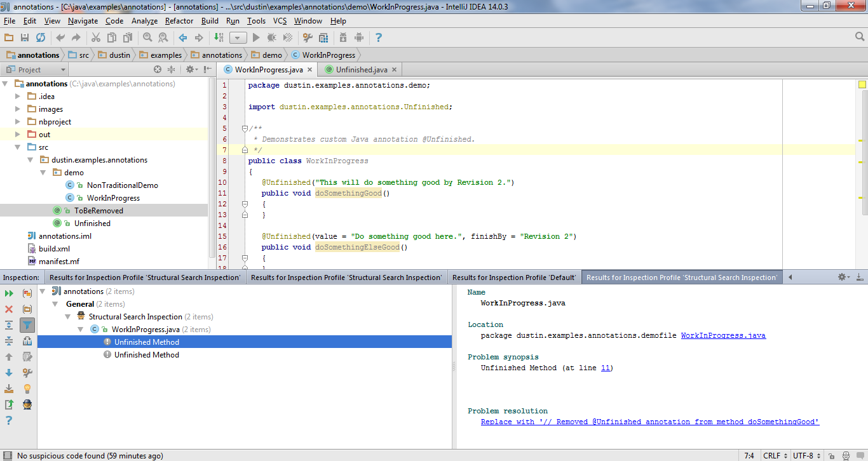868x461 pixels.
Task: Toggle Group by Severity icon
Action: pos(27,293)
